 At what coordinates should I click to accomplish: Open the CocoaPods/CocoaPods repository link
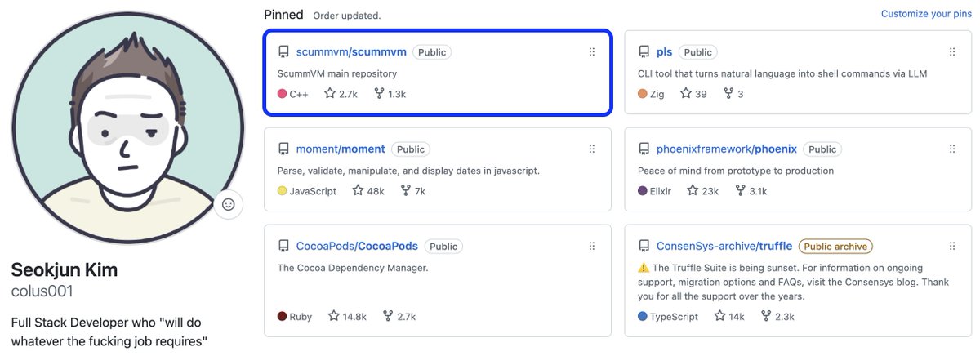pos(356,246)
